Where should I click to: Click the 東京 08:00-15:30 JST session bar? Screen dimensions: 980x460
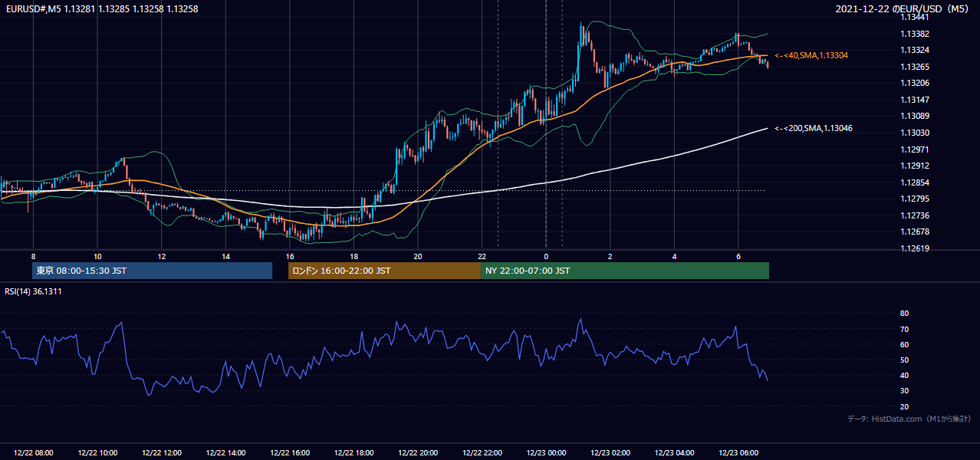pyautogui.click(x=153, y=271)
